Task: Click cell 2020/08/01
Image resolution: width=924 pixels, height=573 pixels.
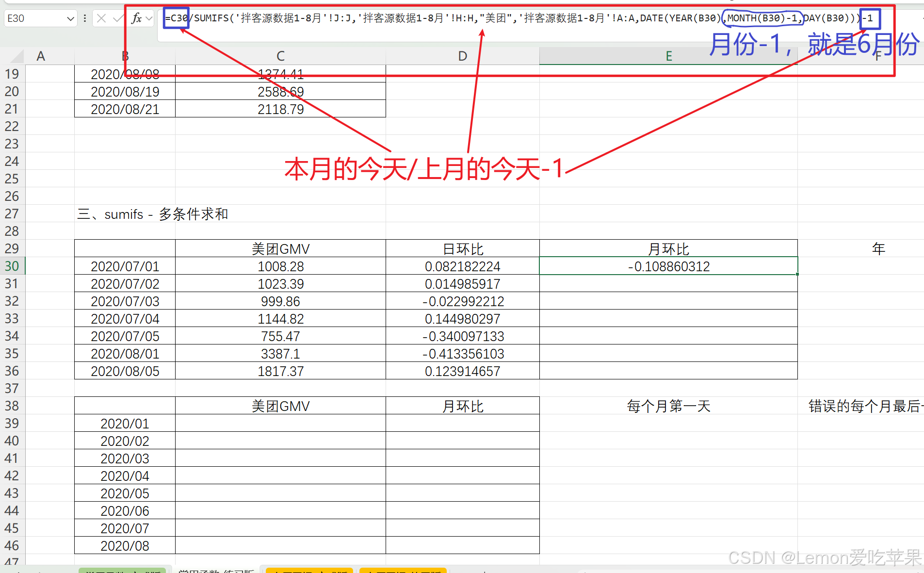Action: [125, 353]
